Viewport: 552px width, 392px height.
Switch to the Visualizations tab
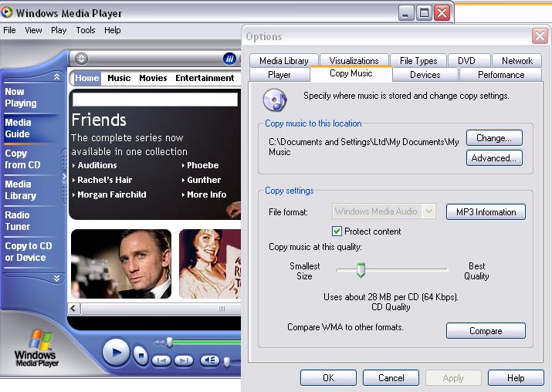(354, 60)
